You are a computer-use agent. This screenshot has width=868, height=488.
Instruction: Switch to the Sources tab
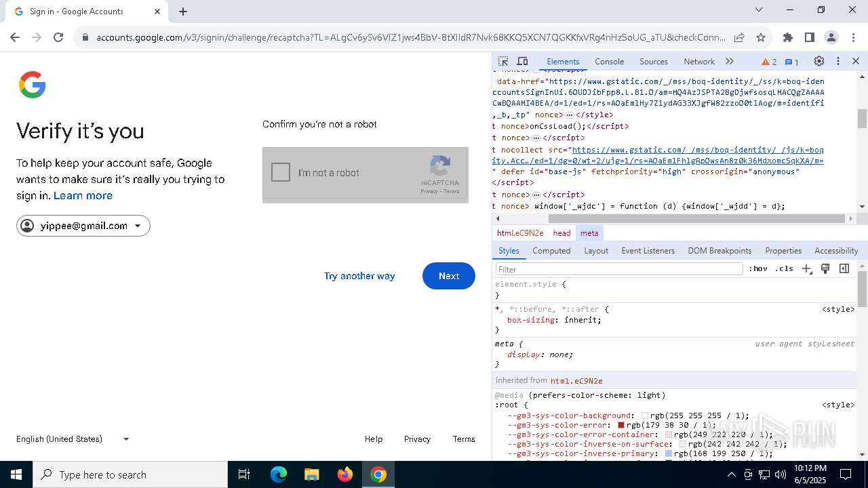point(654,62)
